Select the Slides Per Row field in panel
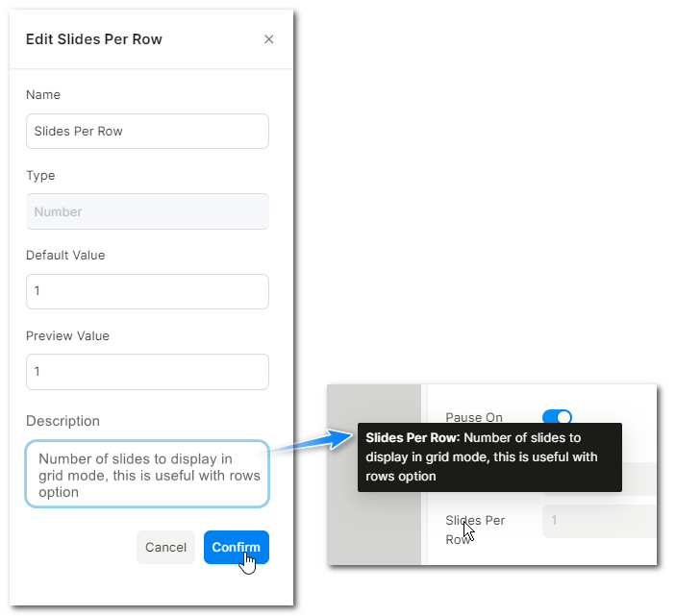 pos(598,522)
